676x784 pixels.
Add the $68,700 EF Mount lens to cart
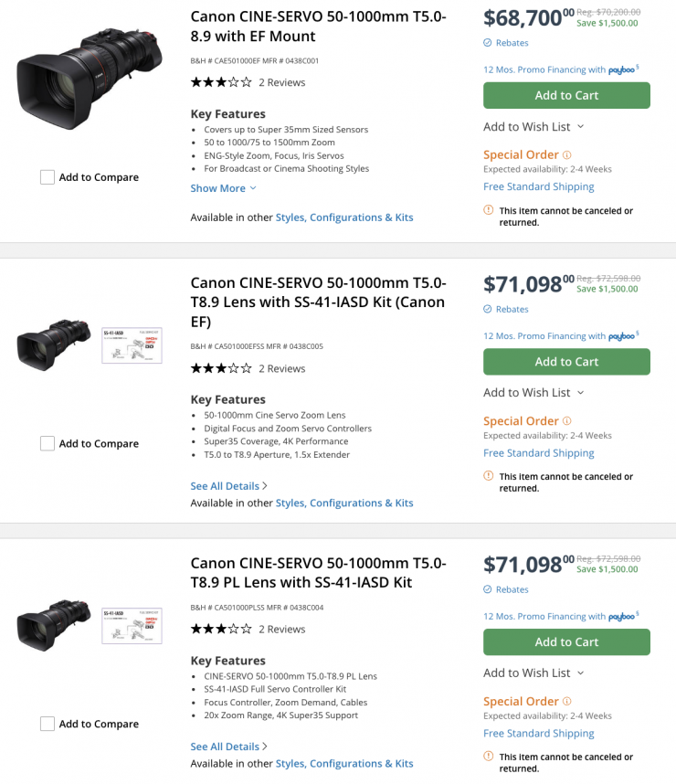pos(566,95)
